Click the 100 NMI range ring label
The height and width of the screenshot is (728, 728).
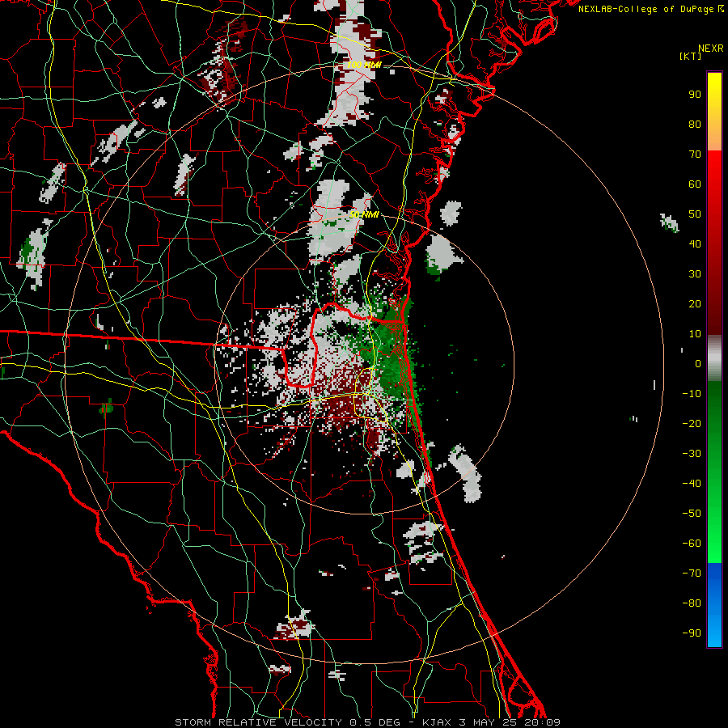pos(363,65)
